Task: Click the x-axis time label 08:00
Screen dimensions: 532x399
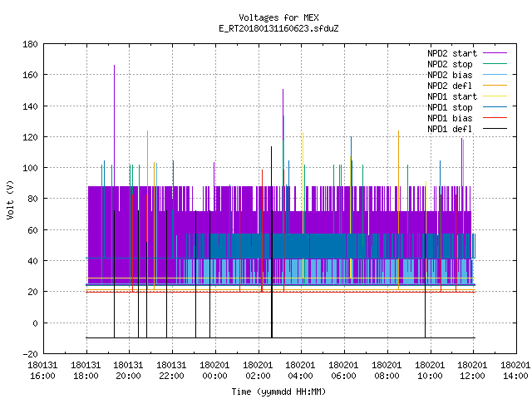Action: [x=387, y=376]
